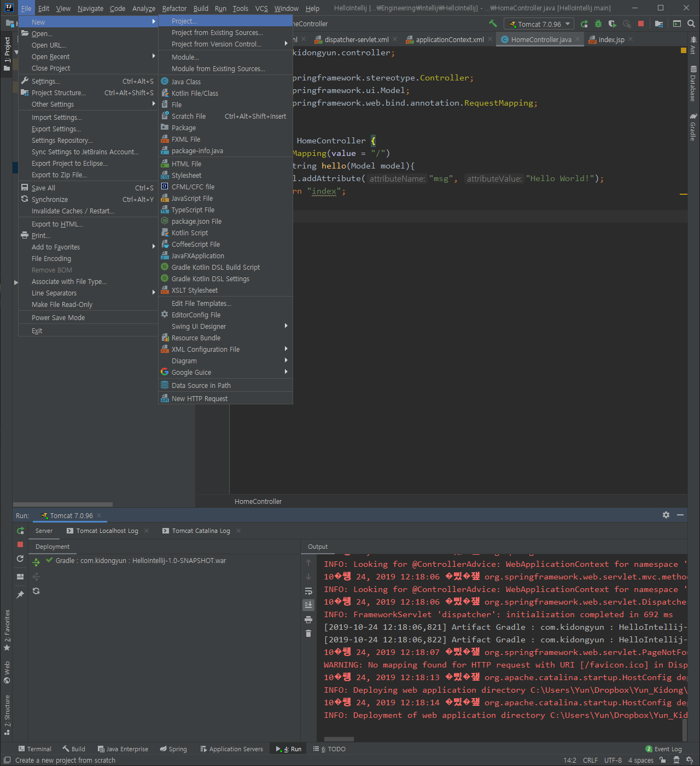The height and width of the screenshot is (766, 700).
Task: Toggle Power Save Mode menu item
Action: (x=87, y=317)
